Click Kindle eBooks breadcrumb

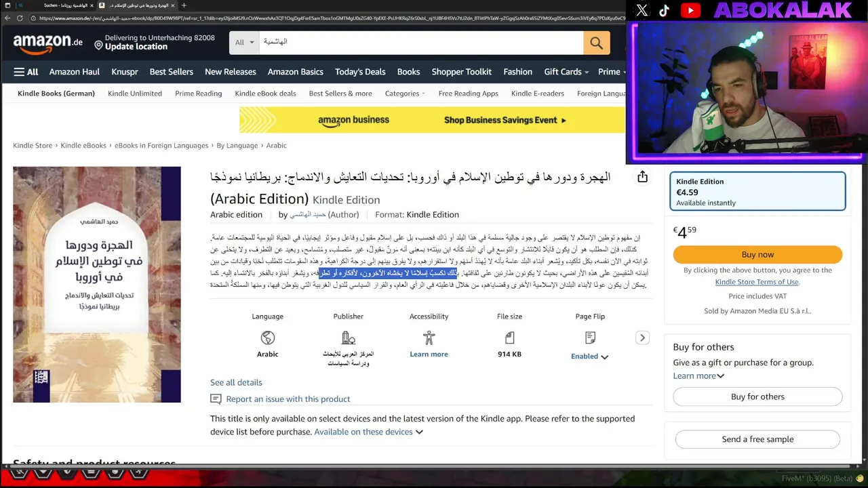[83, 146]
